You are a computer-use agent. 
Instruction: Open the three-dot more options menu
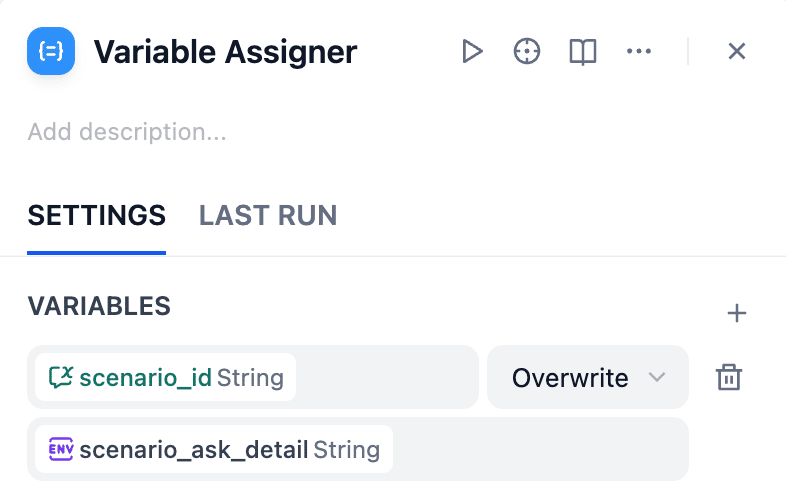639,51
